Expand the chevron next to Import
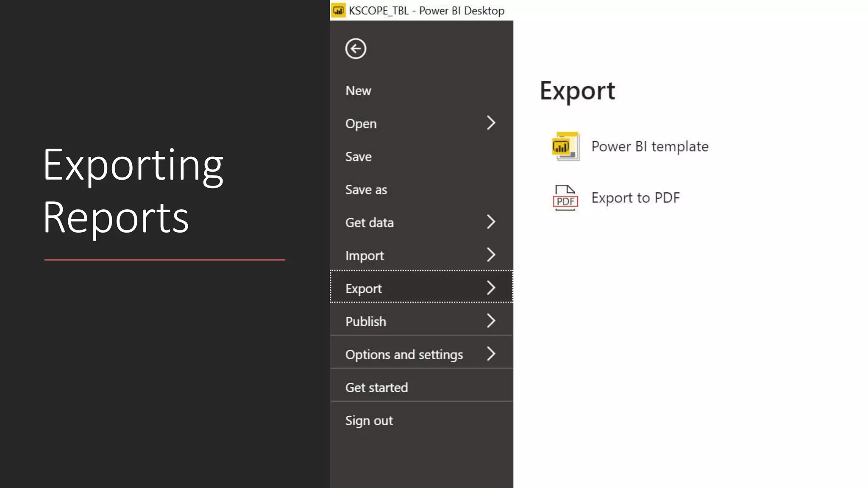The image size is (868, 488). pos(491,255)
